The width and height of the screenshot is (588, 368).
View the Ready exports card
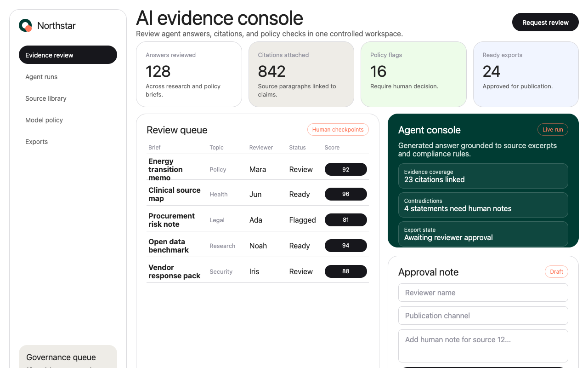tap(526, 75)
